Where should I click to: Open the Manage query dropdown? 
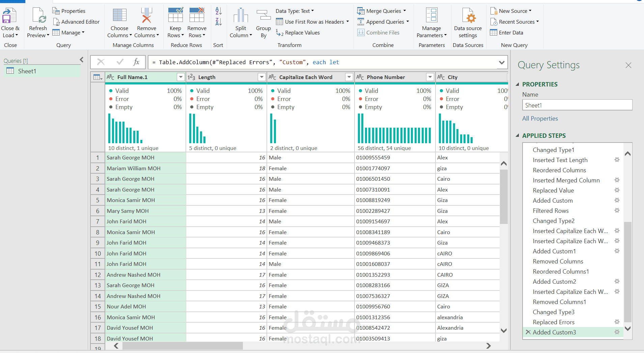(68, 32)
